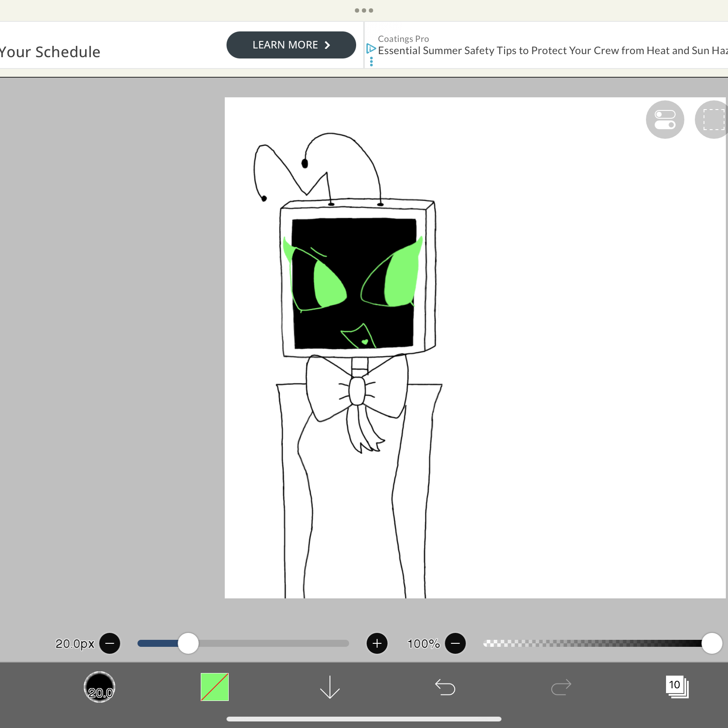Screen dimensions: 728x728
Task: Tap the downward arrow to hide toolbar
Action: point(330,687)
